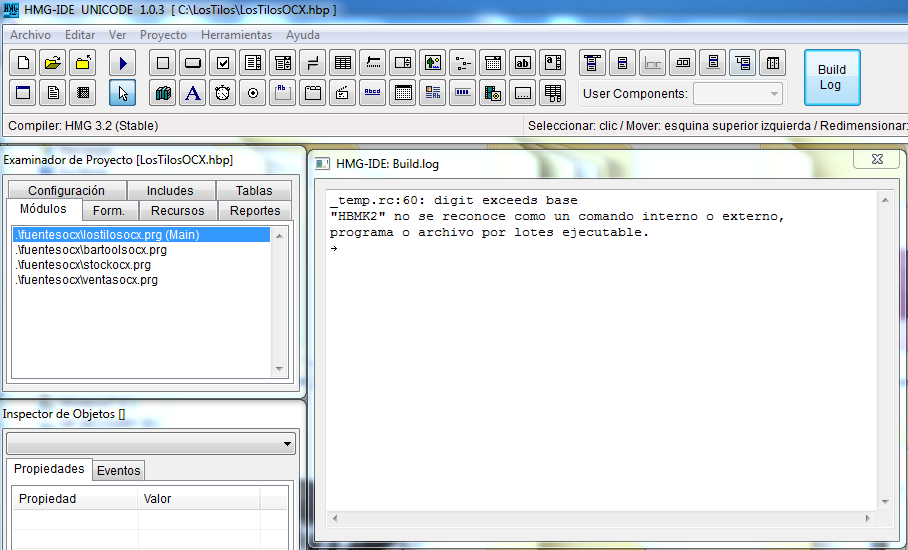Select the ProgressBar control tool
The image size is (908, 550).
pyautogui.click(x=463, y=93)
